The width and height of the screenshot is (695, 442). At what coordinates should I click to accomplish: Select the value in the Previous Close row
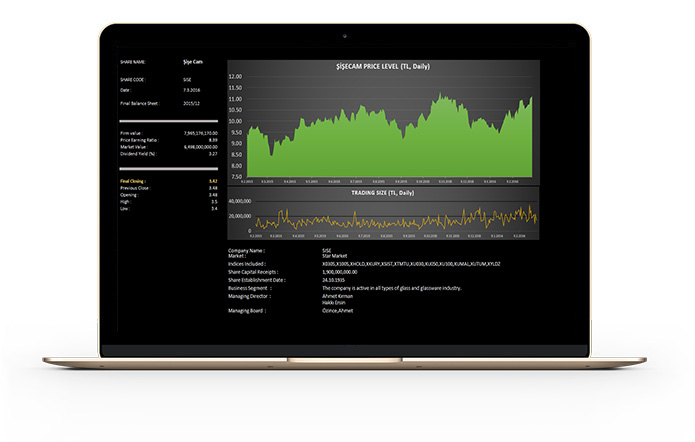click(x=213, y=188)
